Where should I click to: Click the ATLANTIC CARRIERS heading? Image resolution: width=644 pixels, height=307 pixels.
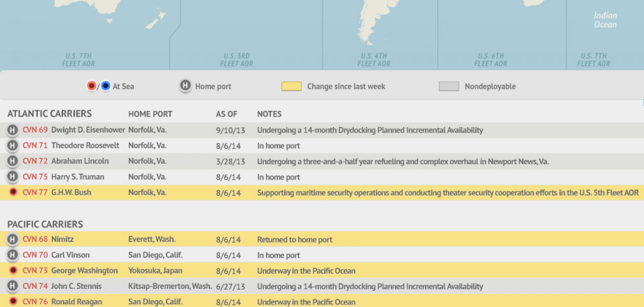[x=49, y=114]
